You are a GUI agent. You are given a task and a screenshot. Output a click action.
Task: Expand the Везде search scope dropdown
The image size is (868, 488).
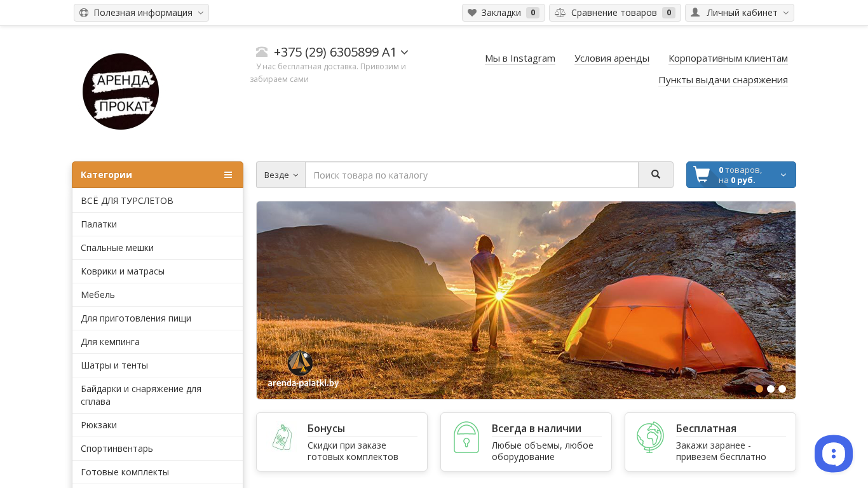[x=281, y=175]
